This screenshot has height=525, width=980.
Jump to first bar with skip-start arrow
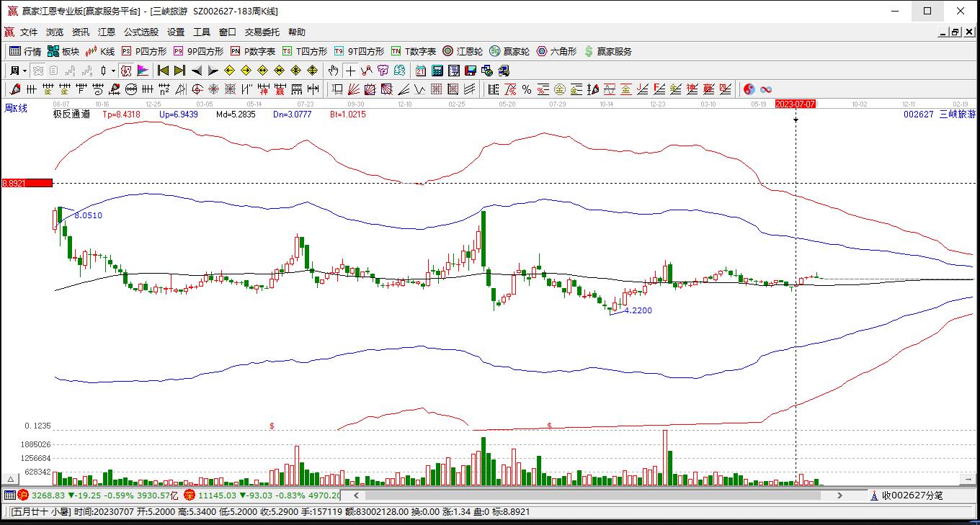(x=164, y=71)
